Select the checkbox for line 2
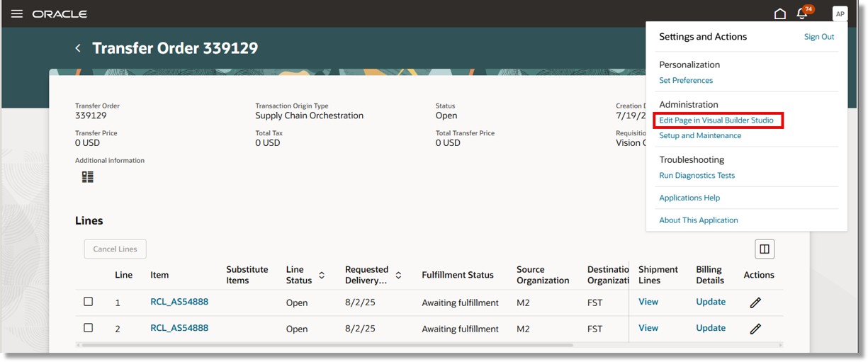Screen dimensions: 868x362 88,328
